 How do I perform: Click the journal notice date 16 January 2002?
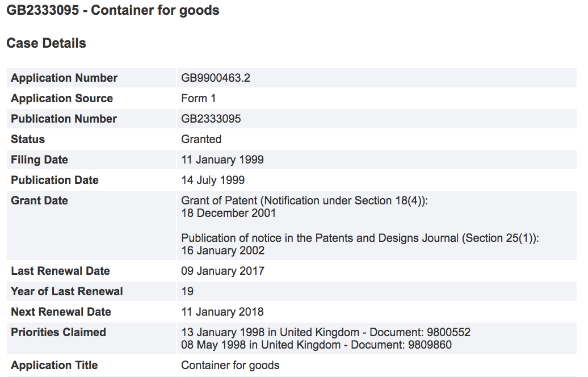[222, 250]
